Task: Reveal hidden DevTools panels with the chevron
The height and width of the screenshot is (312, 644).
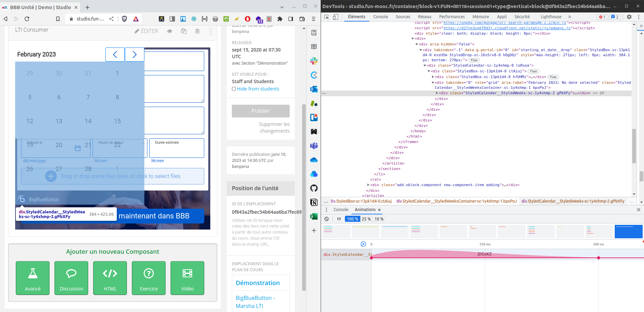Action: coord(569,16)
